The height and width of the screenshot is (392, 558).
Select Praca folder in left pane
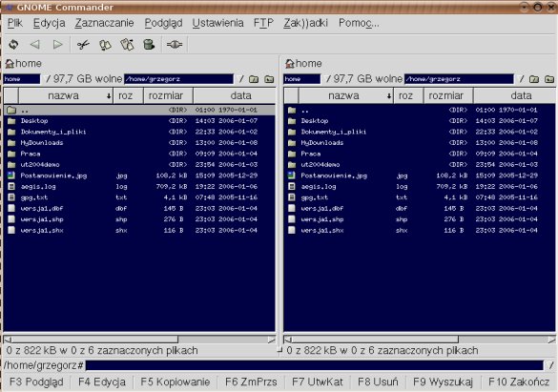tap(139, 154)
